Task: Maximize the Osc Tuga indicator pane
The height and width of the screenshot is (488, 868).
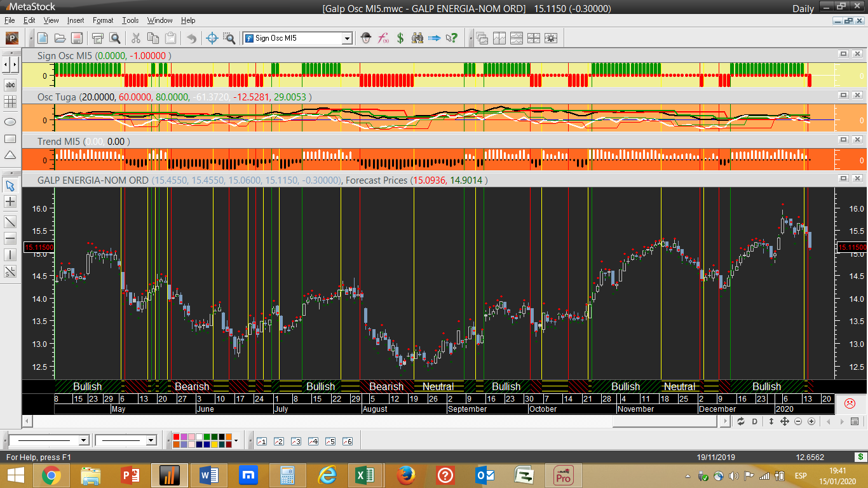Action: [843, 95]
